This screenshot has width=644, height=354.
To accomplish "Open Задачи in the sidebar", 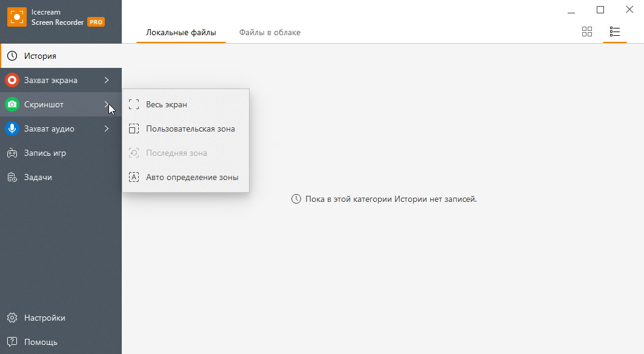I will click(x=61, y=177).
